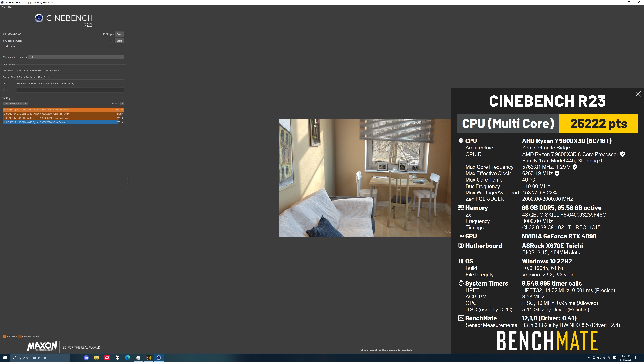The height and width of the screenshot is (362, 644).
Task: Open the volume control in the tray
Action: 599,358
